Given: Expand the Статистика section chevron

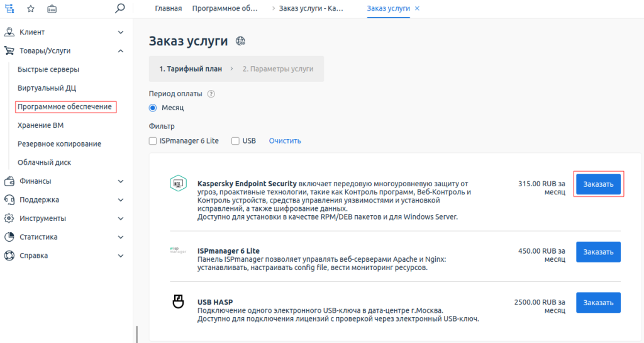Looking at the screenshot, I should pyautogui.click(x=121, y=237).
